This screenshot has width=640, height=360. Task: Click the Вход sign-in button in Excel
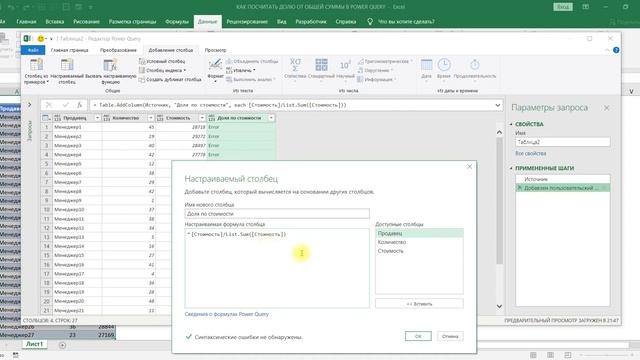click(x=563, y=7)
